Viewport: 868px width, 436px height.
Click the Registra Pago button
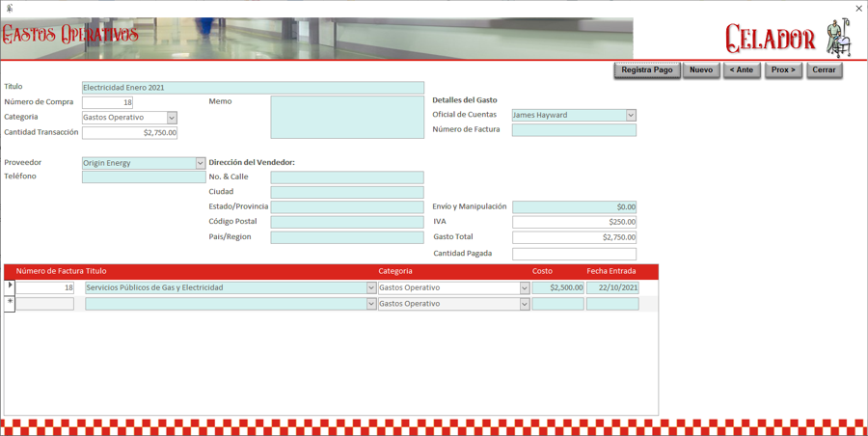pos(646,70)
